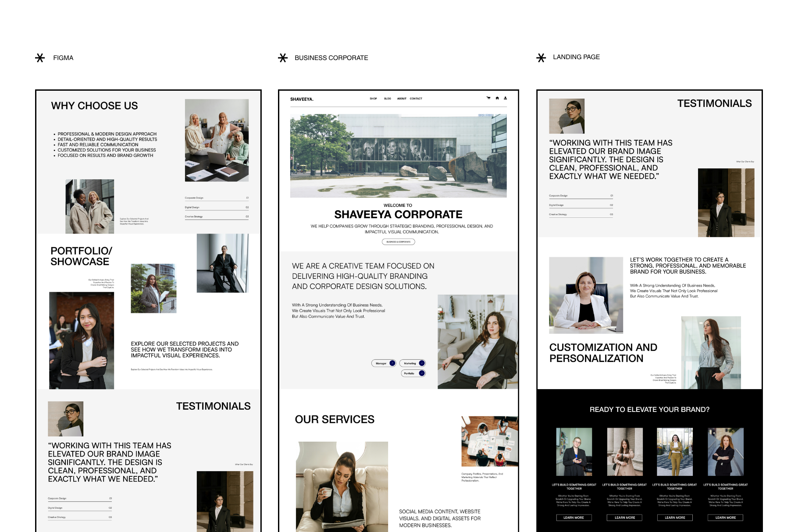Click the asterisk icon beside FIGMA
This screenshot has width=798, height=532.
pos(40,58)
